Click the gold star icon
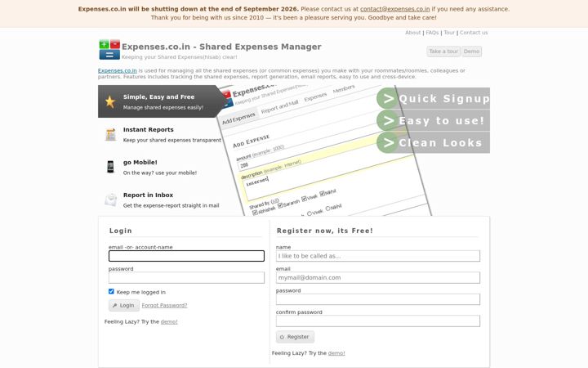 (110, 101)
